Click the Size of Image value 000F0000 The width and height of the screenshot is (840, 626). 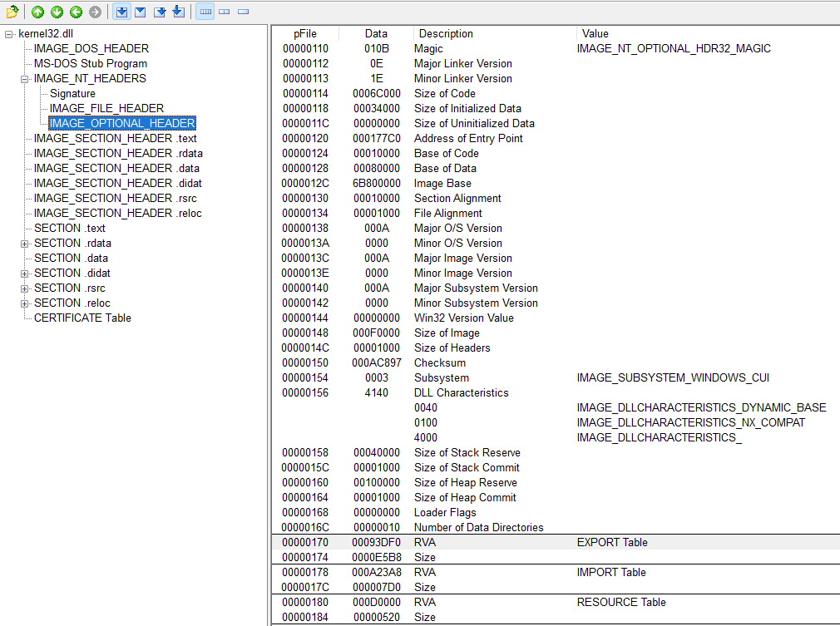click(x=376, y=333)
